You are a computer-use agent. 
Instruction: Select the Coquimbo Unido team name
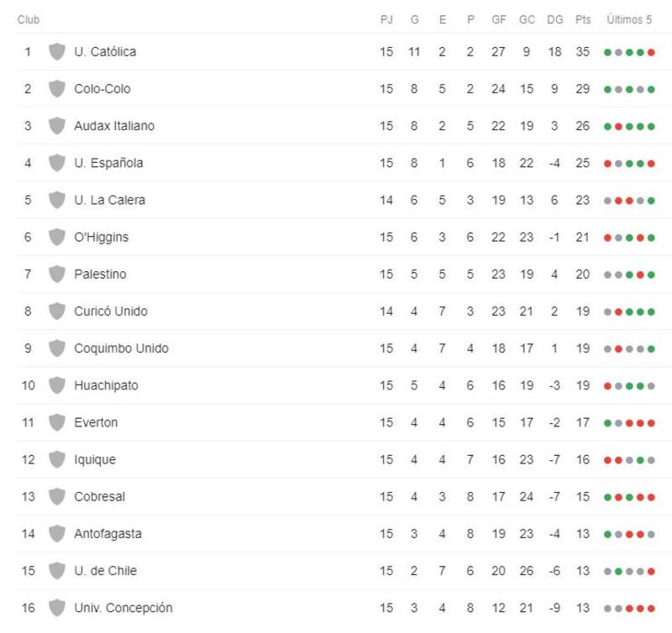click(121, 348)
